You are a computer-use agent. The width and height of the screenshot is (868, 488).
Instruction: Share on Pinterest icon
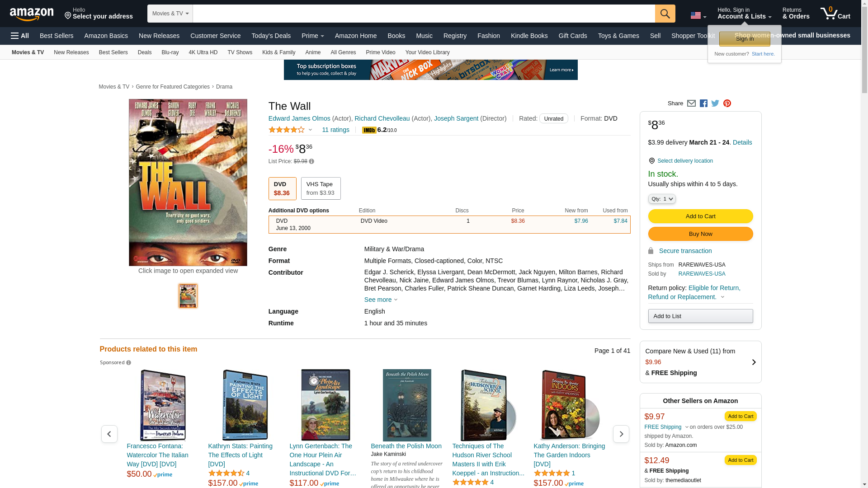click(x=727, y=103)
